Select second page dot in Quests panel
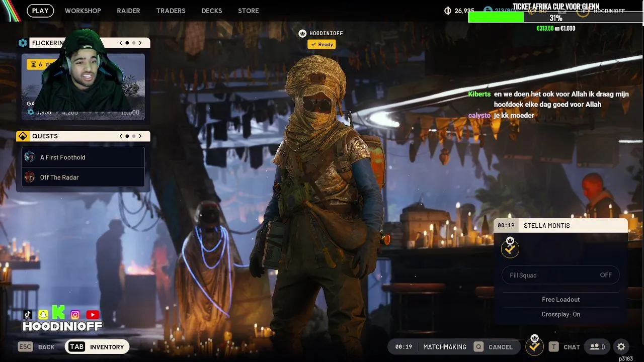Screen dimensions: 644x362 [x=133, y=136]
